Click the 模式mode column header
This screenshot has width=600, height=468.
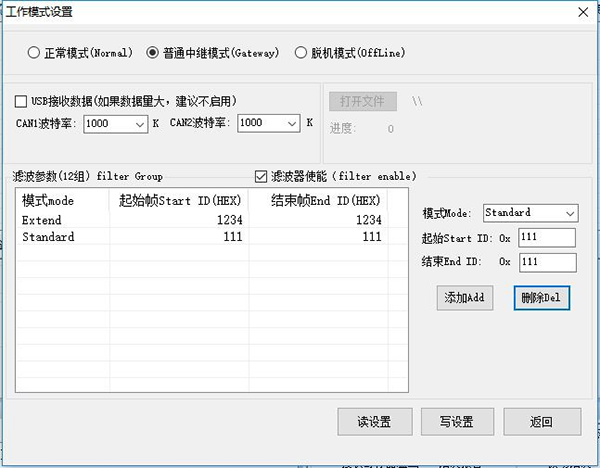(61, 200)
